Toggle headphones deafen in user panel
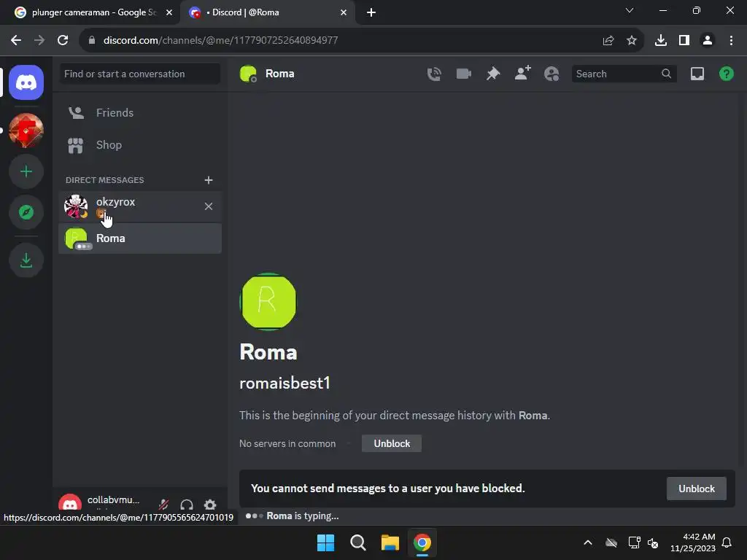747x560 pixels. [x=187, y=505]
